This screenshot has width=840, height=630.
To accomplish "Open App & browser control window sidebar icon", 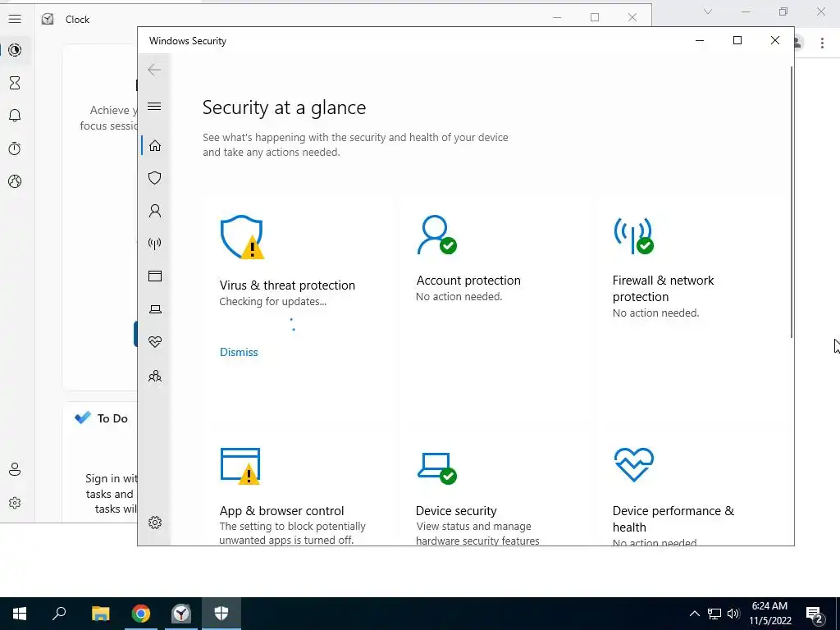I will click(x=155, y=276).
